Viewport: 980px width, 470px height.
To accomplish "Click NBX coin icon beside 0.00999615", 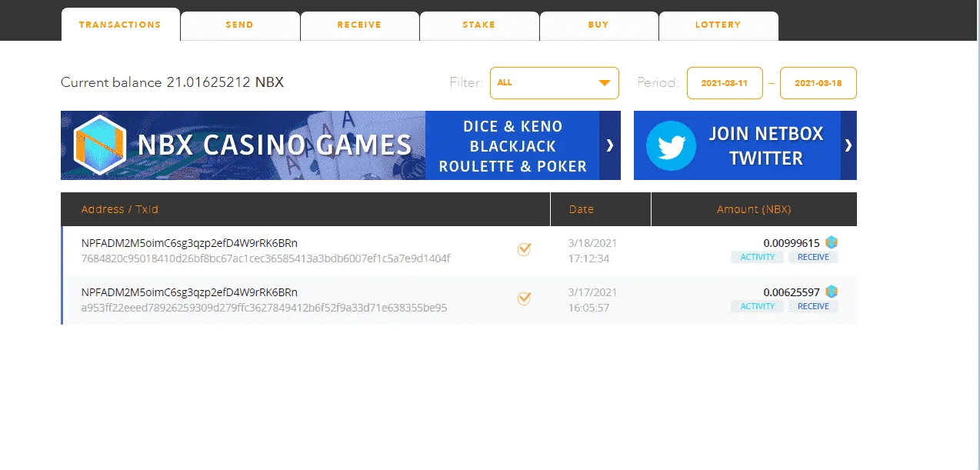I will tap(832, 242).
